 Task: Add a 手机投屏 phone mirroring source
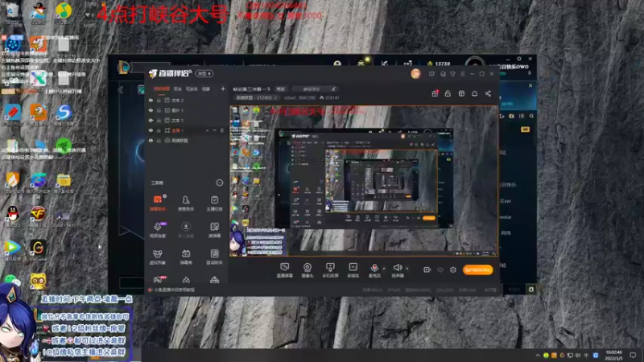(x=330, y=270)
